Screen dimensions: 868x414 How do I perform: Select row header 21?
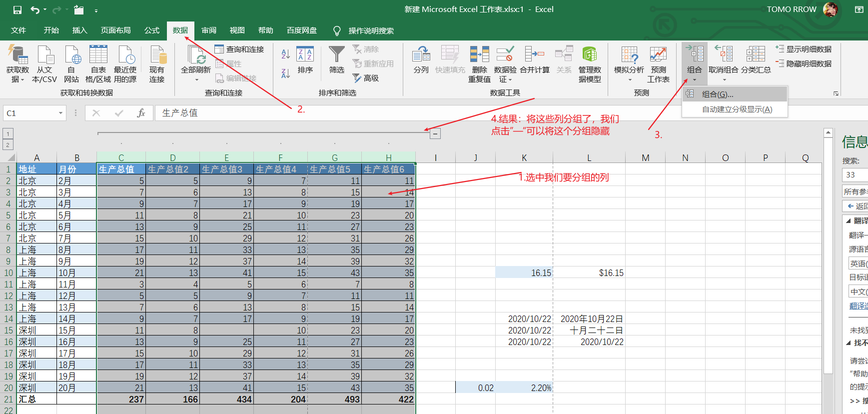click(8, 399)
